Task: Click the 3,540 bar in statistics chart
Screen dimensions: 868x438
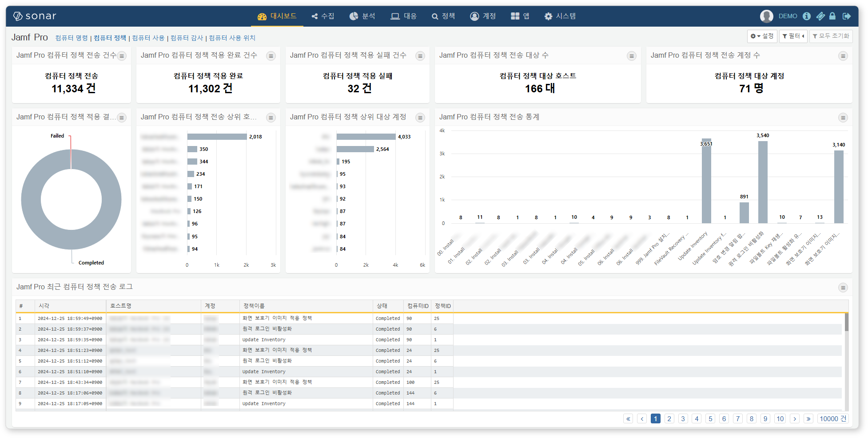Action: [763, 182]
